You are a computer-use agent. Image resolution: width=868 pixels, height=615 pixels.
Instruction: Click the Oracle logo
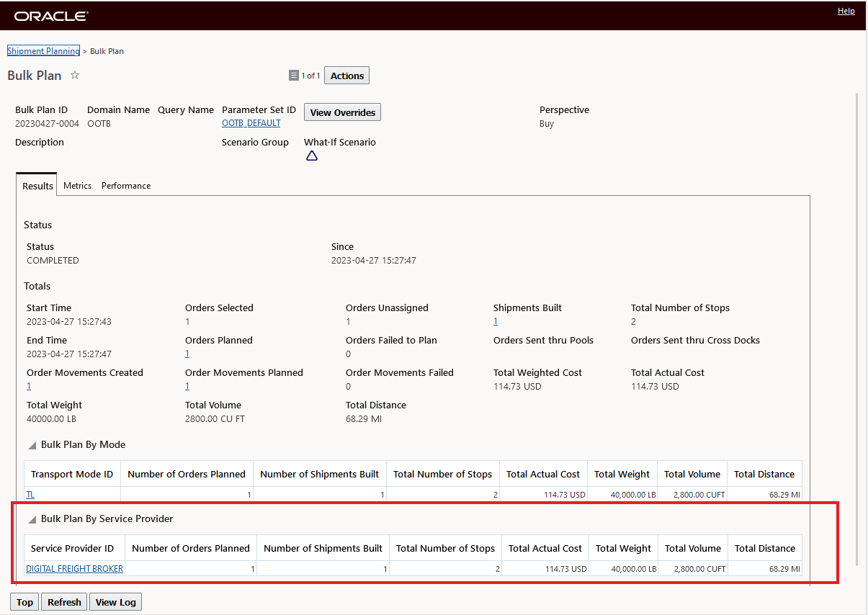pos(51,16)
